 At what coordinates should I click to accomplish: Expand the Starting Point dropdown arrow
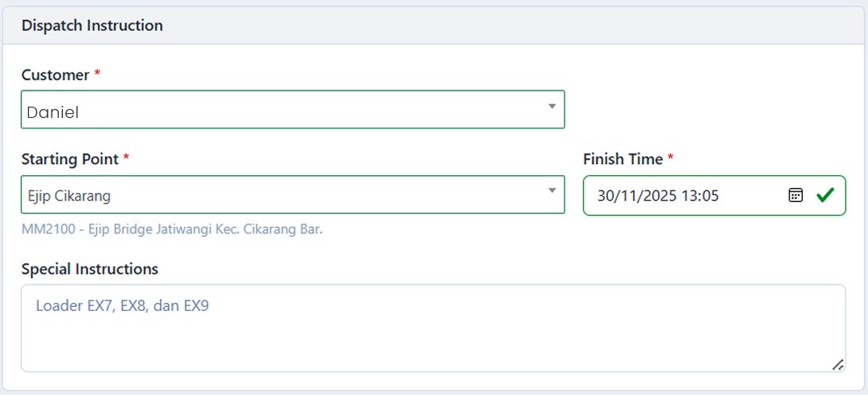pyautogui.click(x=552, y=191)
